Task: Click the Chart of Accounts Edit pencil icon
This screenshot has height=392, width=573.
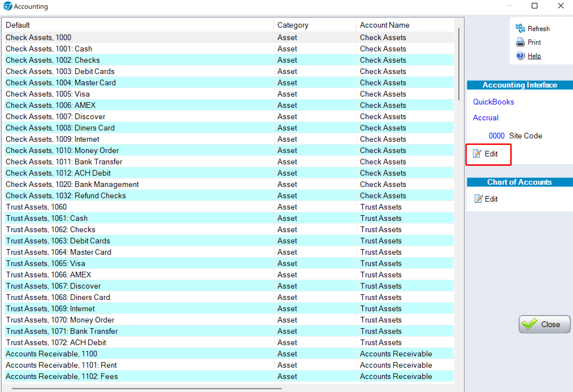Action: 479,199
